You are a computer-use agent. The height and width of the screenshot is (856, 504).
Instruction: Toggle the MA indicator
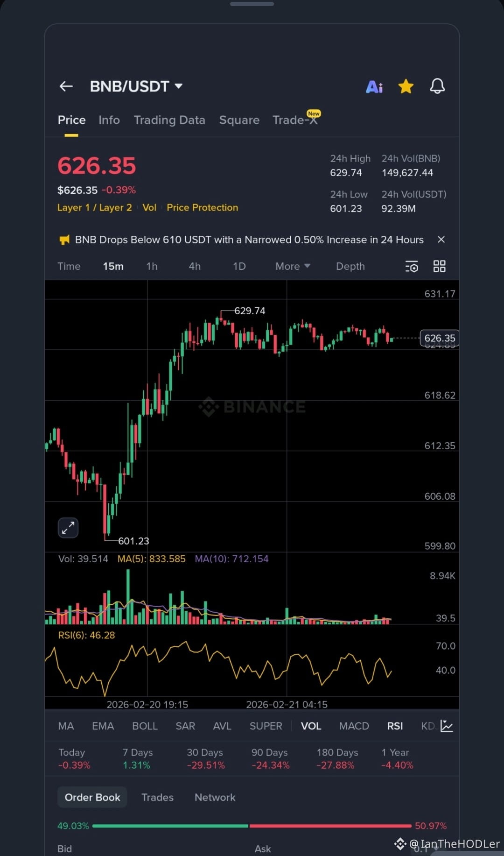pyautogui.click(x=66, y=726)
